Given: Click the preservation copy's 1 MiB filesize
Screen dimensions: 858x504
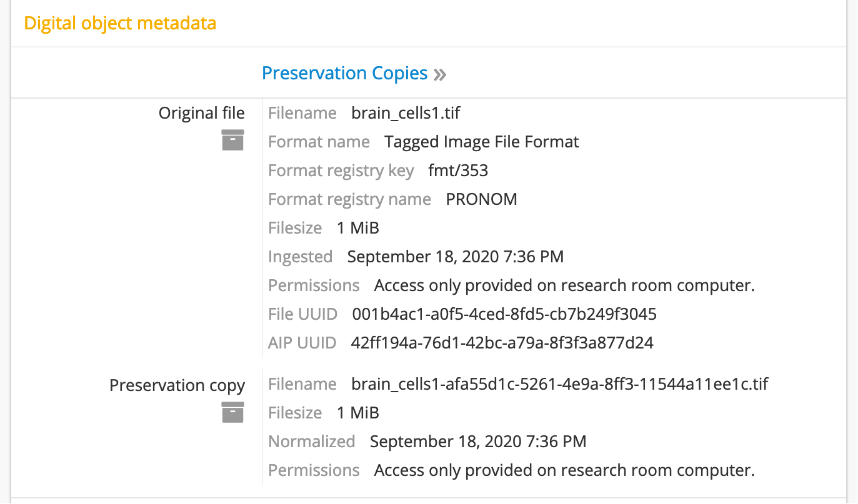Looking at the screenshot, I should click(358, 413).
